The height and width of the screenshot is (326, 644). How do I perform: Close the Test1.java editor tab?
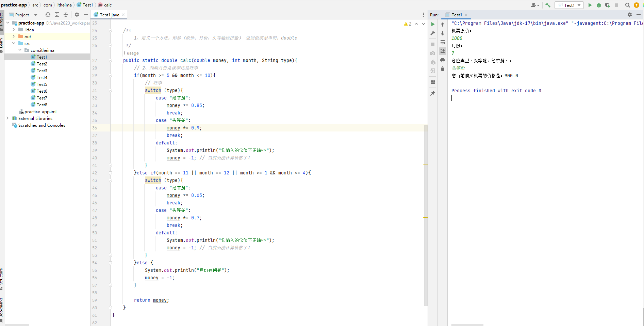[x=123, y=15]
